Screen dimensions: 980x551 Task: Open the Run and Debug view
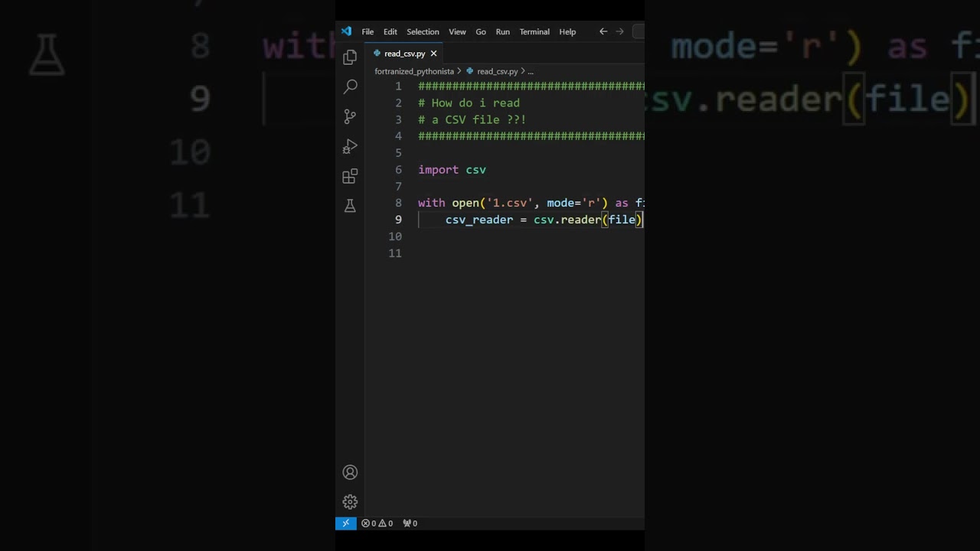click(x=350, y=146)
